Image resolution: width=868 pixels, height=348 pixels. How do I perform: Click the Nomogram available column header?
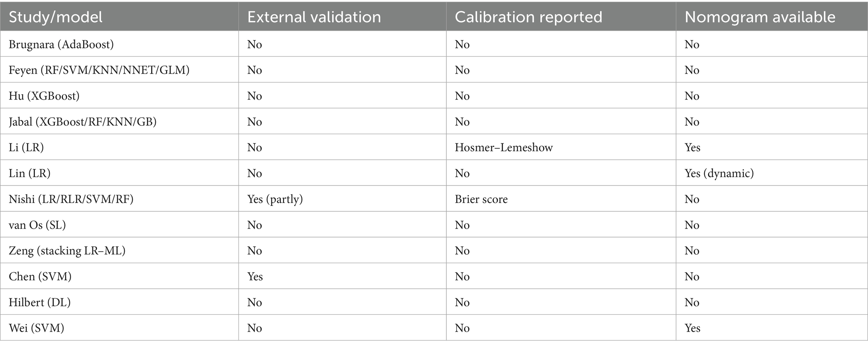click(x=760, y=17)
